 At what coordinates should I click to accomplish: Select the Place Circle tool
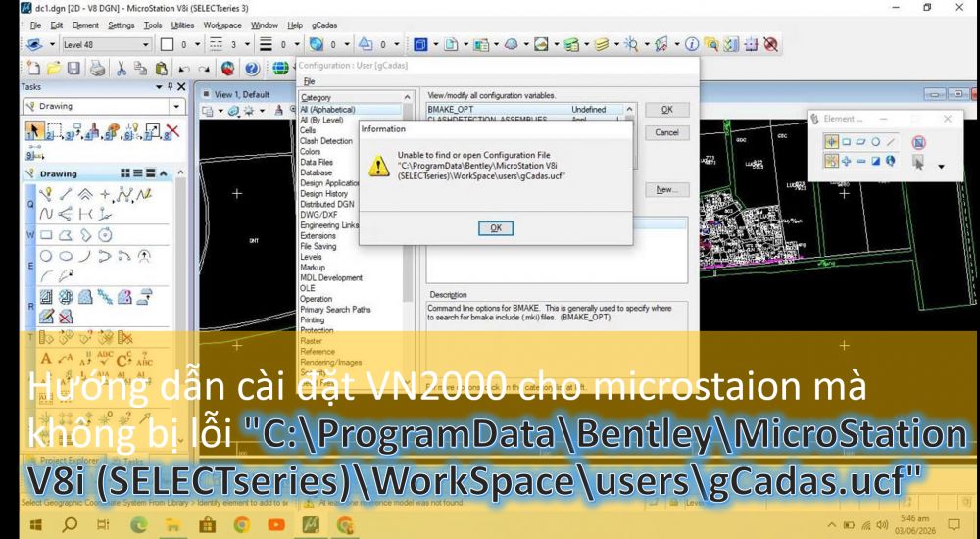click(x=46, y=256)
